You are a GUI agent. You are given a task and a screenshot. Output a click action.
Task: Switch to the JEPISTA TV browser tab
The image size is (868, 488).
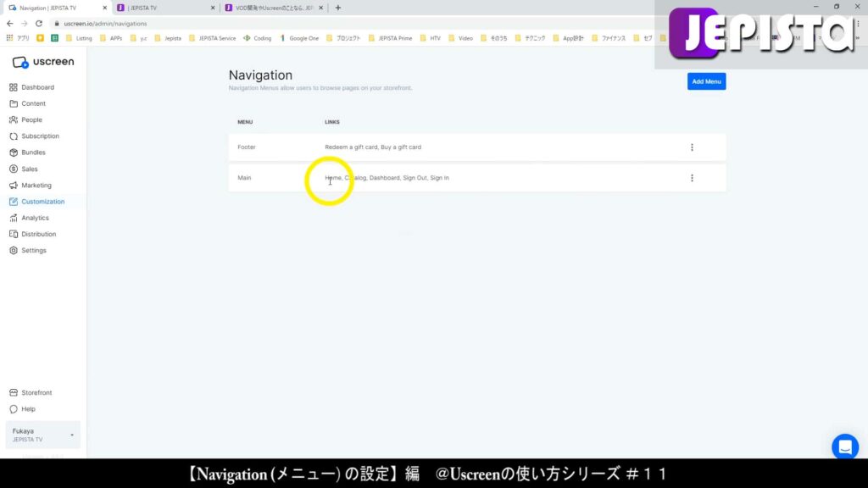tap(161, 8)
